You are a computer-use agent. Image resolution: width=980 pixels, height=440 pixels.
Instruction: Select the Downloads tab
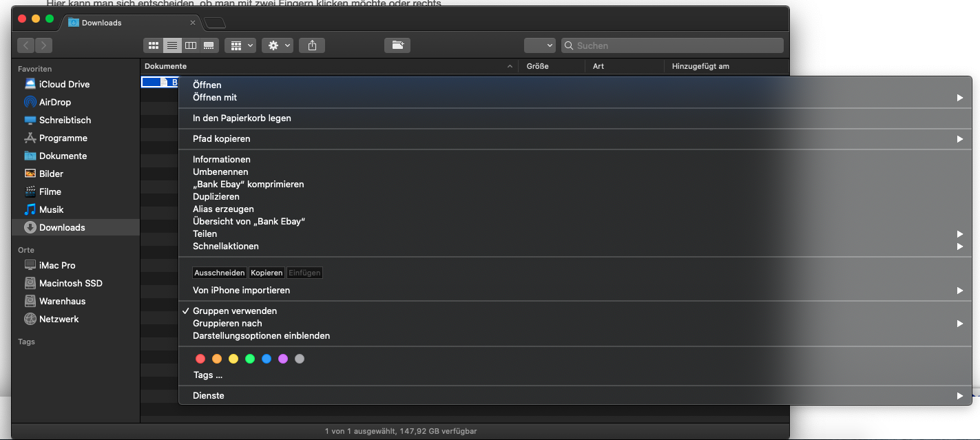coord(132,23)
